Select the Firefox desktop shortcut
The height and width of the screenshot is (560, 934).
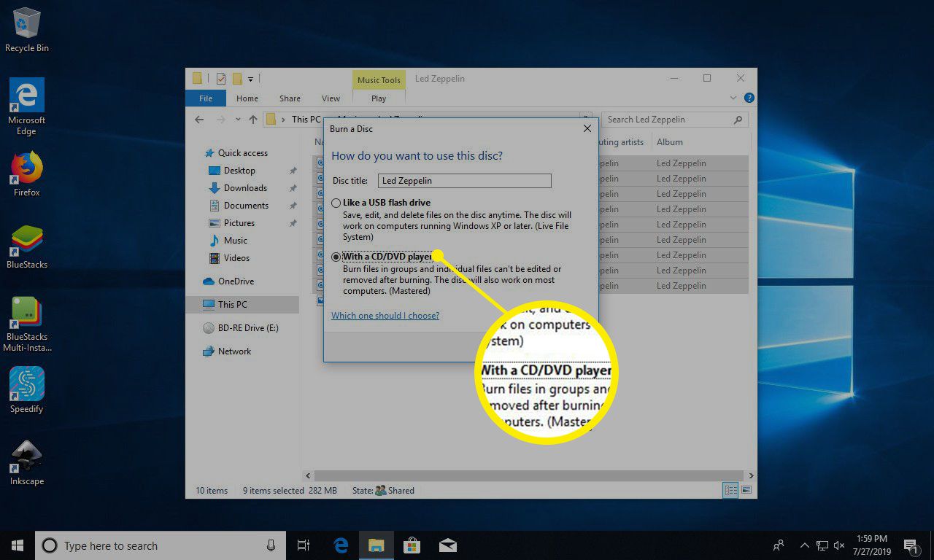[x=26, y=174]
